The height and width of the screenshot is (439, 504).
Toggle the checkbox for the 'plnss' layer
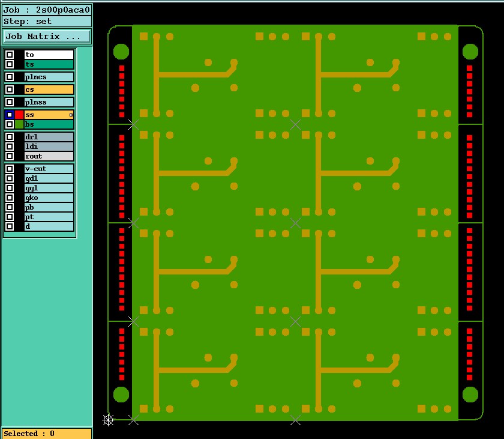(x=10, y=102)
